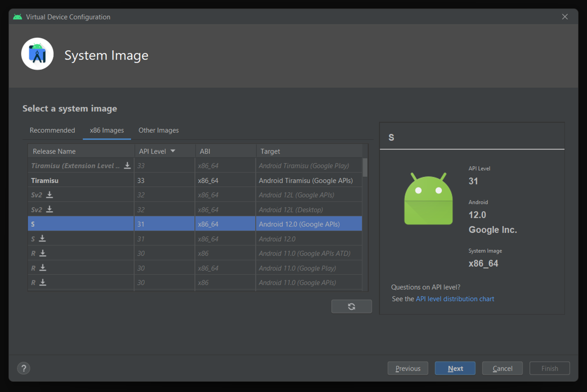Open the API level distribution chart link

pyautogui.click(x=455, y=299)
